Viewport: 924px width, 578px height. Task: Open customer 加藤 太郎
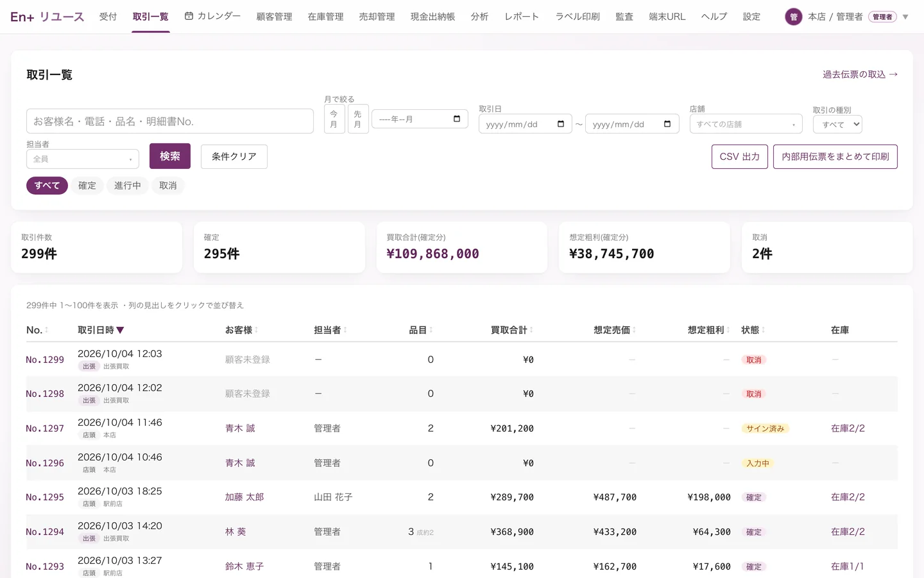coord(244,497)
